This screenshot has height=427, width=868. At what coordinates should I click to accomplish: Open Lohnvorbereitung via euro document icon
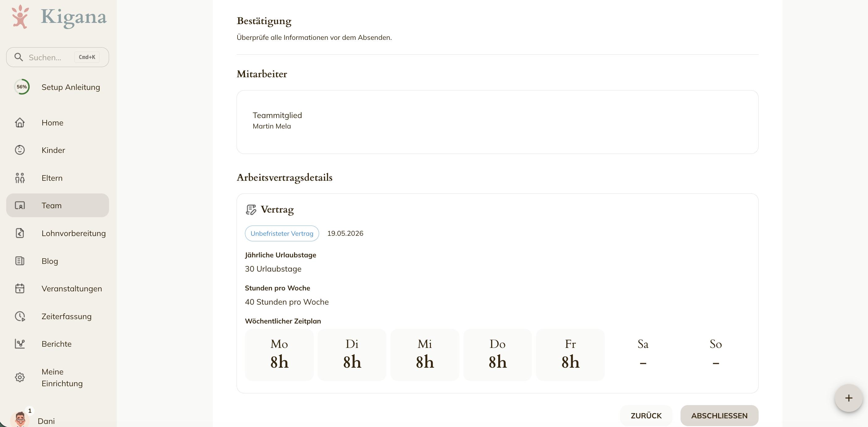click(20, 233)
